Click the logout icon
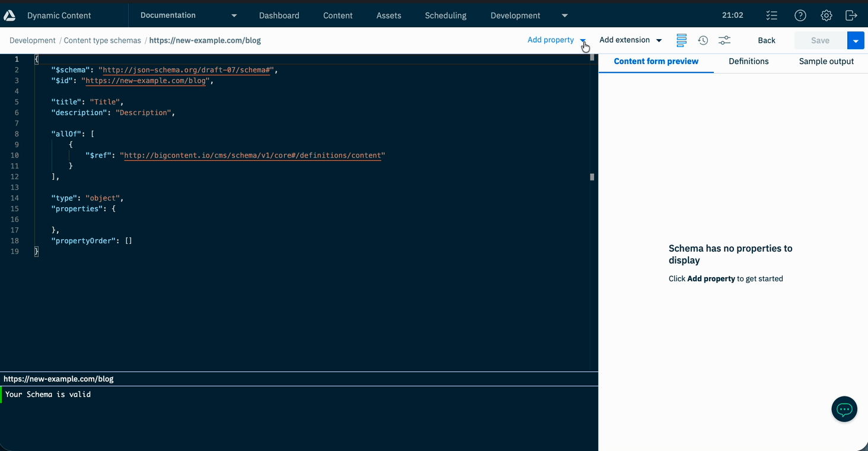Image resolution: width=868 pixels, height=451 pixels. coord(851,15)
